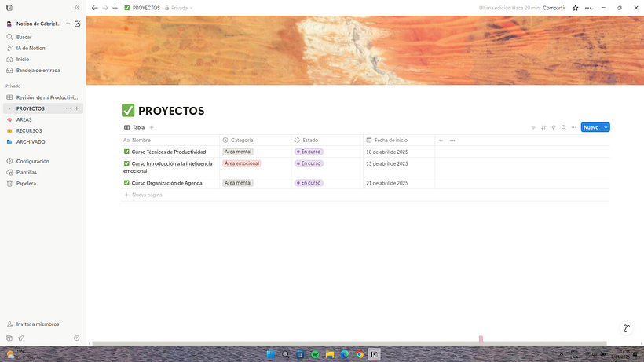Image resolution: width=644 pixels, height=362 pixels.
Task: Add page to favorites star
Action: point(576,8)
